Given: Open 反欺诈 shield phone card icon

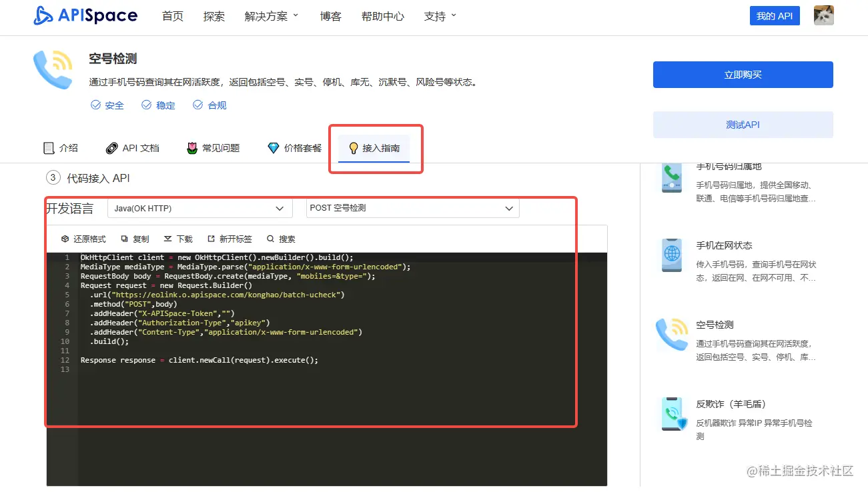Looking at the screenshot, I should 673,413.
